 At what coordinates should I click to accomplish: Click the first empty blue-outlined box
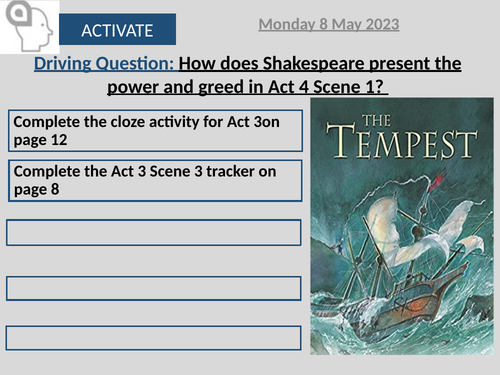[154, 232]
